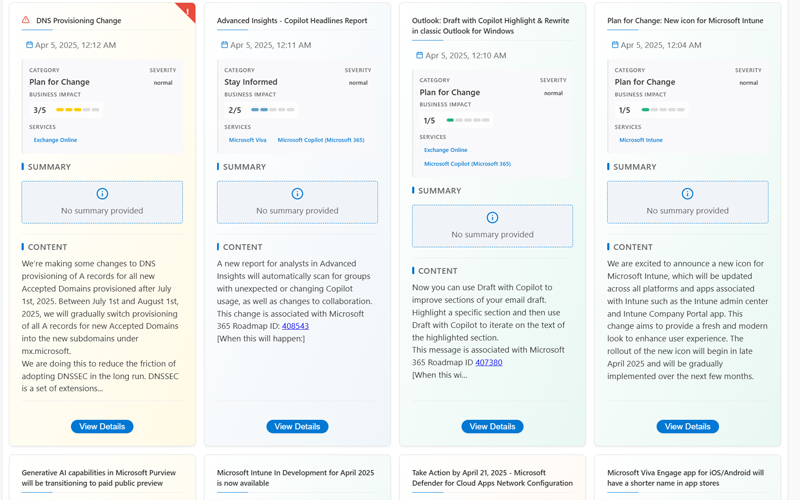Select the Microsoft Viva service tag
The width and height of the screenshot is (800, 500).
point(247,140)
